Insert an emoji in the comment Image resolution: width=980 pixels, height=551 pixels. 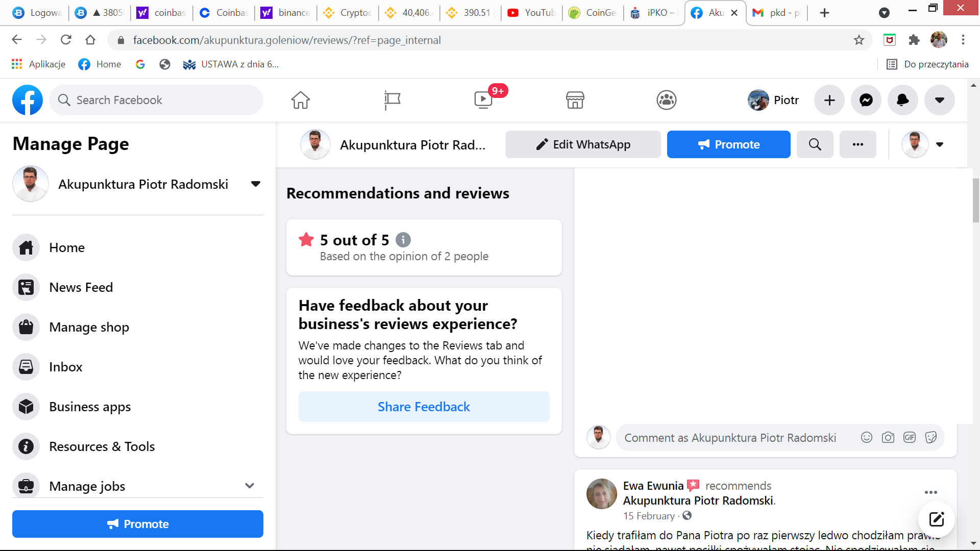tap(867, 437)
